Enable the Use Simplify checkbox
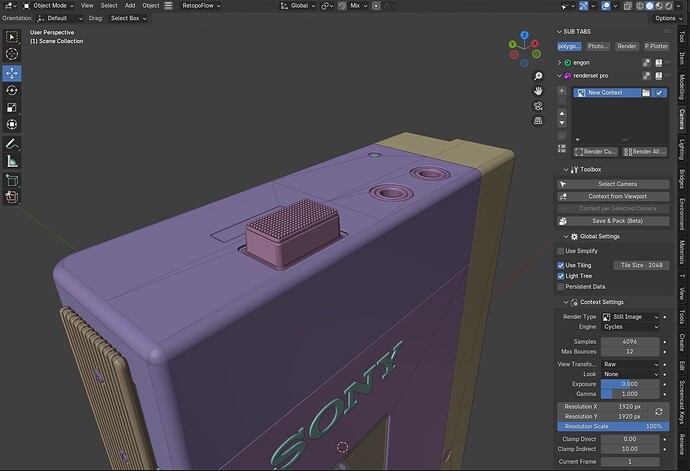The image size is (690, 471). point(561,251)
